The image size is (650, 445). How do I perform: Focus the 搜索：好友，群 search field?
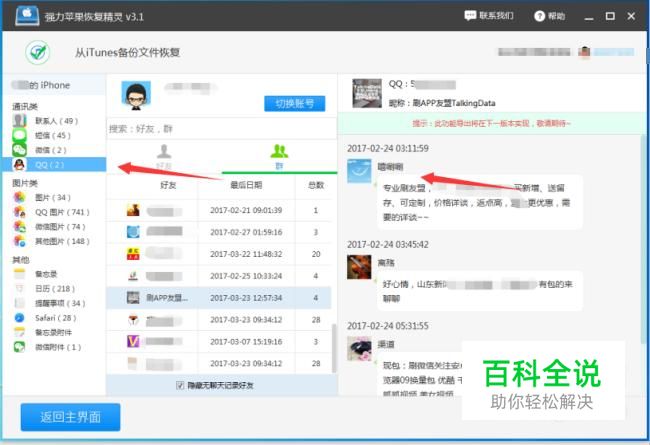point(221,129)
